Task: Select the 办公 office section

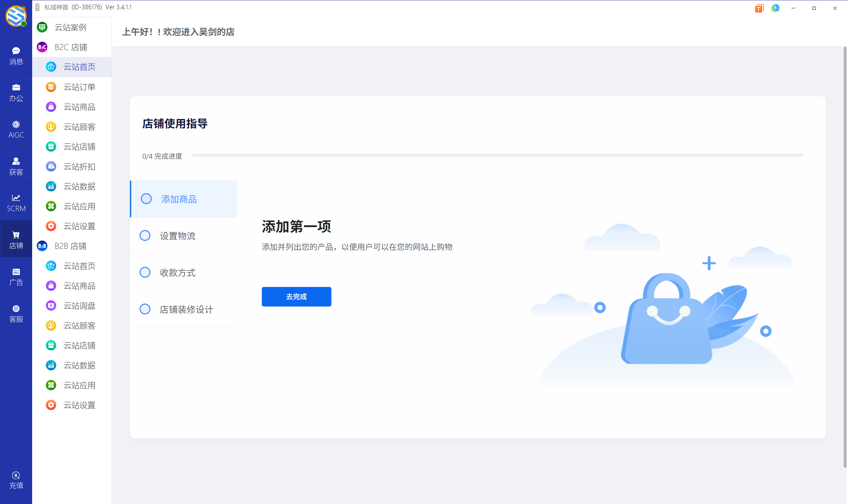Action: (x=16, y=92)
